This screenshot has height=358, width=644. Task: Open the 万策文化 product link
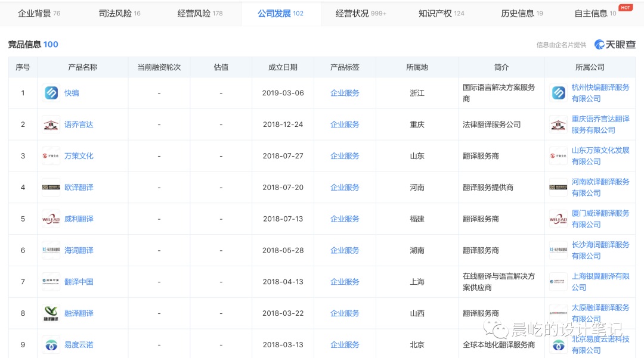point(79,156)
